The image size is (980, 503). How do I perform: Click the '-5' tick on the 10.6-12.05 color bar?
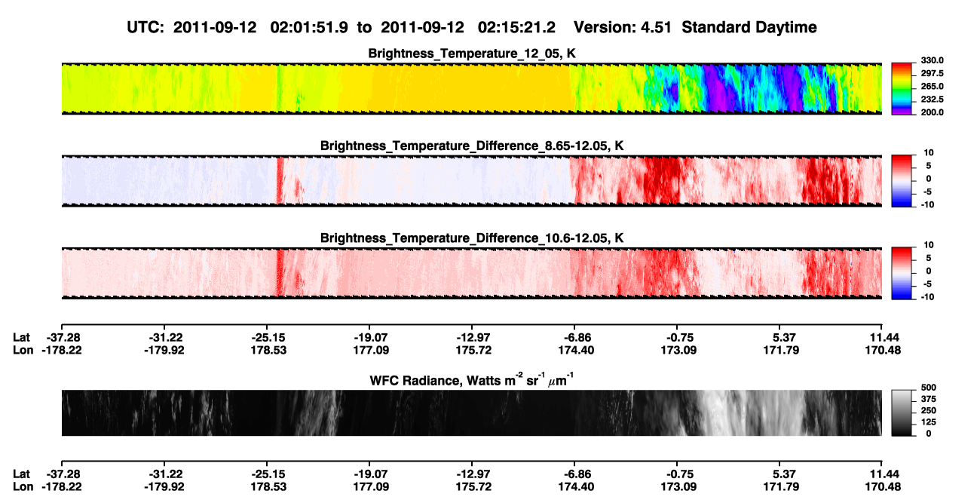[929, 284]
